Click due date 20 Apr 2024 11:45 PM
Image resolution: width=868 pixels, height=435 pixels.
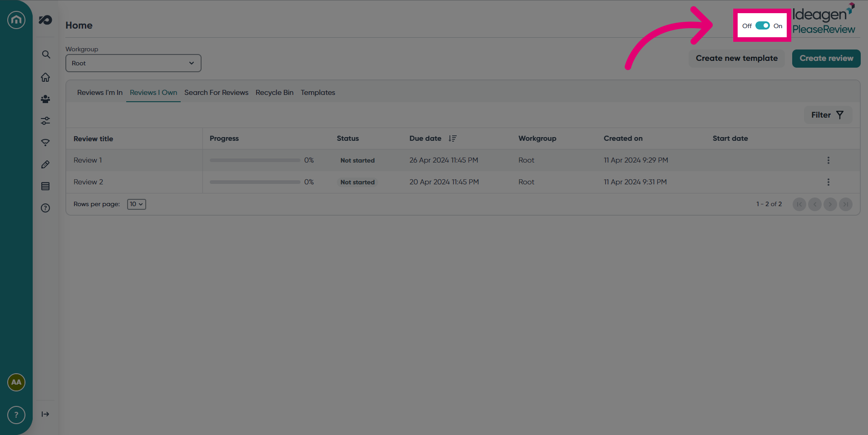444,182
